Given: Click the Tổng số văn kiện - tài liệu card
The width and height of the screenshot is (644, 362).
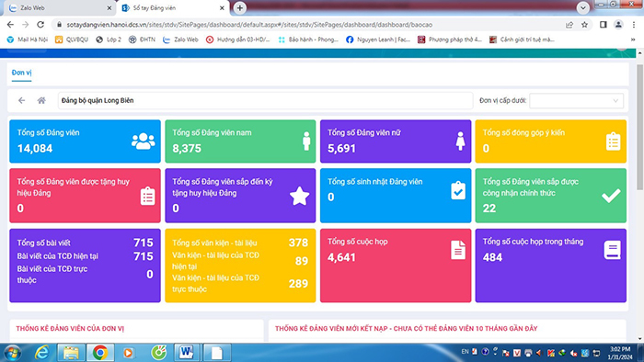Looking at the screenshot, I should tap(240, 266).
